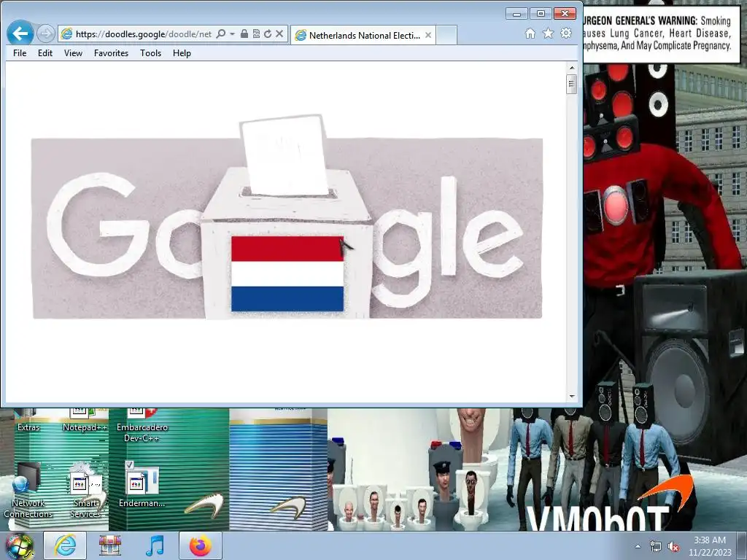Image resolution: width=747 pixels, height=560 pixels.
Task: Open the Favorites menu
Action: click(111, 53)
